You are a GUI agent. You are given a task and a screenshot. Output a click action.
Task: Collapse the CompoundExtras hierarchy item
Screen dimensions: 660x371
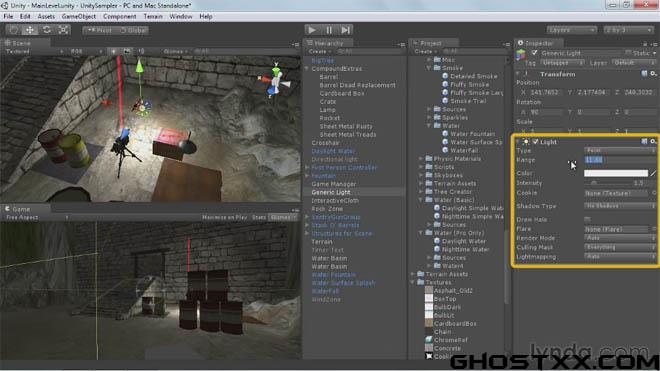click(307, 69)
